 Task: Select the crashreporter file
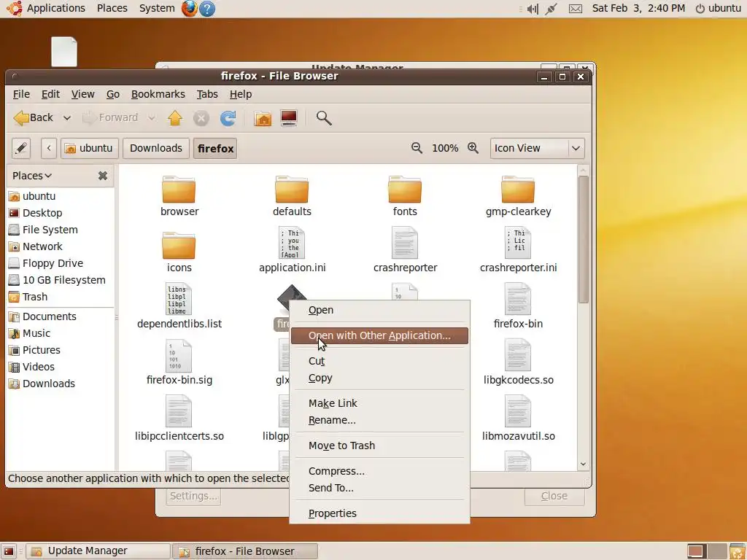tap(405, 250)
